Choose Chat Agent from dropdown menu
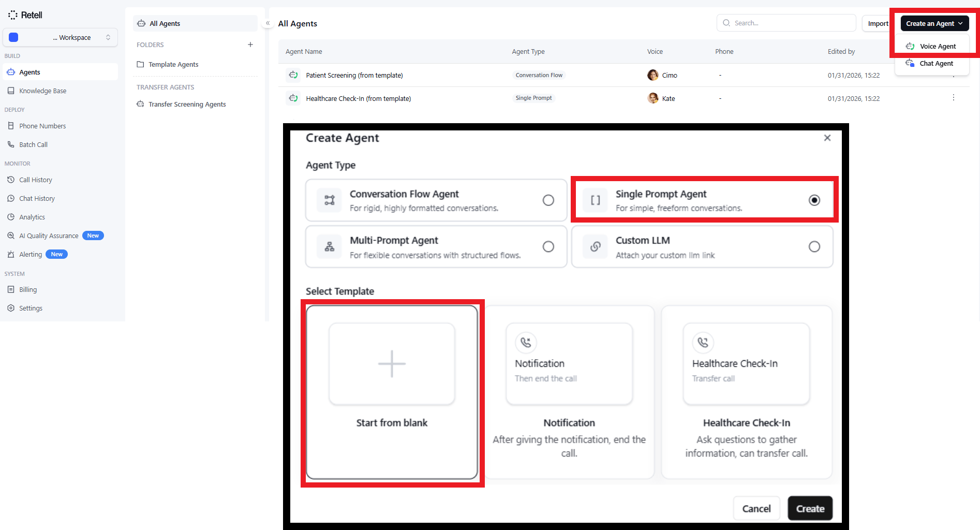Screen dimensions: 980x530 point(932,63)
